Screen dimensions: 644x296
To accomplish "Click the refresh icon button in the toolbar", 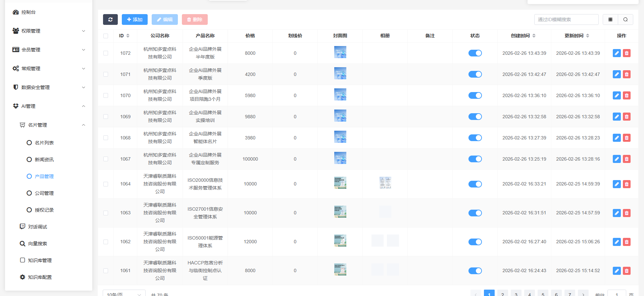I will tap(110, 19).
